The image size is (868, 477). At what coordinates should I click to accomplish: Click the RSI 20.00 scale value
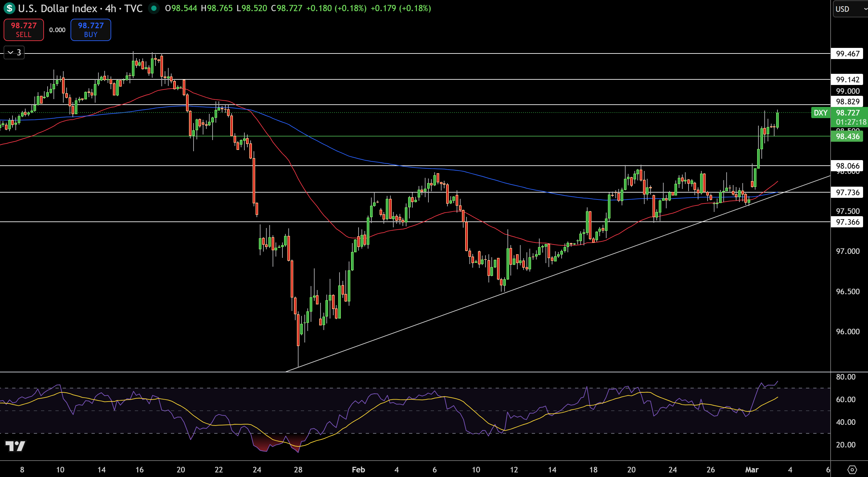tap(846, 445)
